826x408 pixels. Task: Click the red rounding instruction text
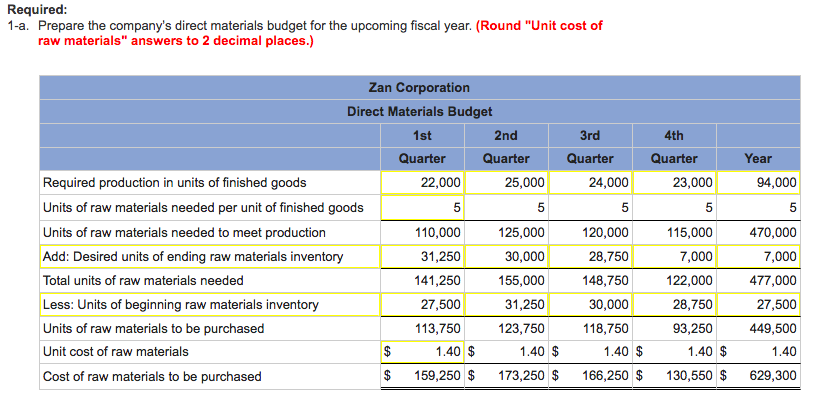pos(320,33)
